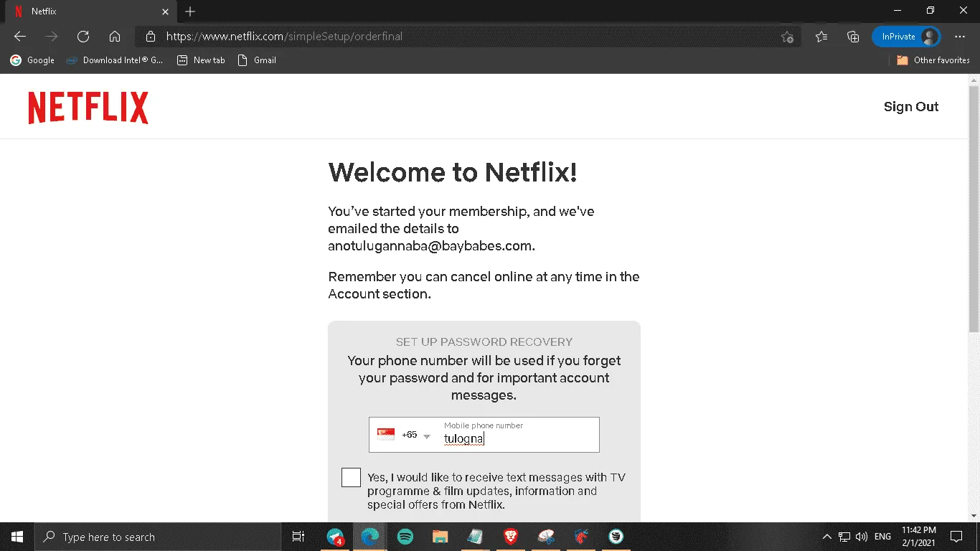Click the Netflix logo
This screenshot has height=551, width=980.
point(88,108)
